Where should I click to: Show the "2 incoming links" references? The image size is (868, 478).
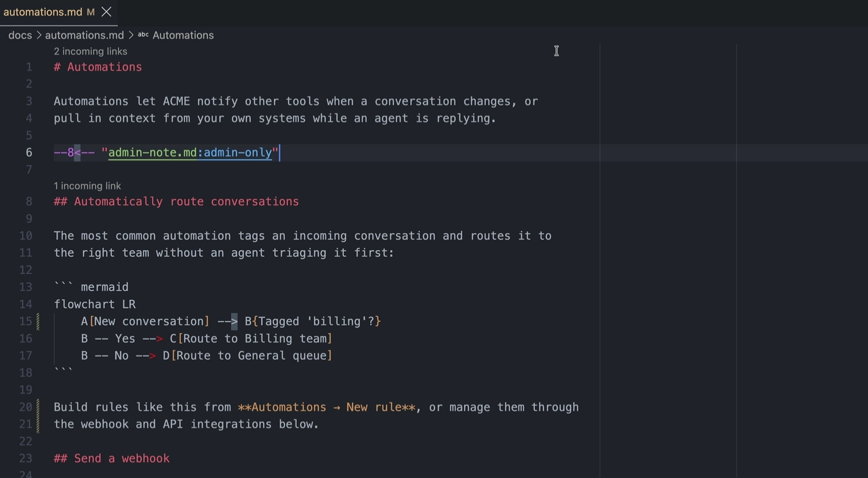[x=91, y=51]
